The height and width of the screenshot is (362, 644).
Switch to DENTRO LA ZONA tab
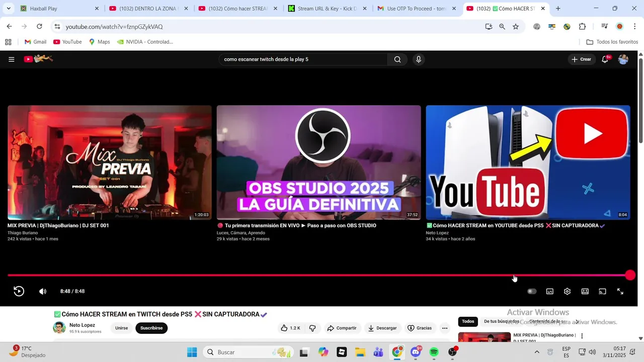[x=148, y=9]
